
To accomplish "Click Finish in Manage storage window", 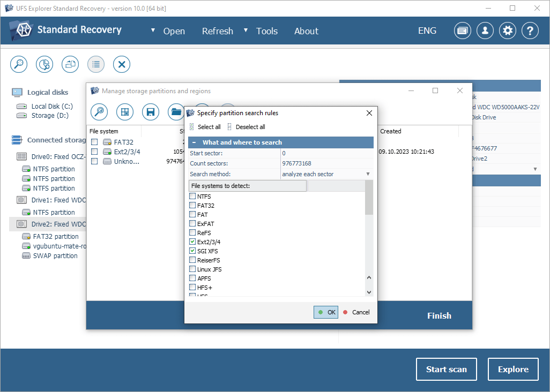I will coord(439,315).
